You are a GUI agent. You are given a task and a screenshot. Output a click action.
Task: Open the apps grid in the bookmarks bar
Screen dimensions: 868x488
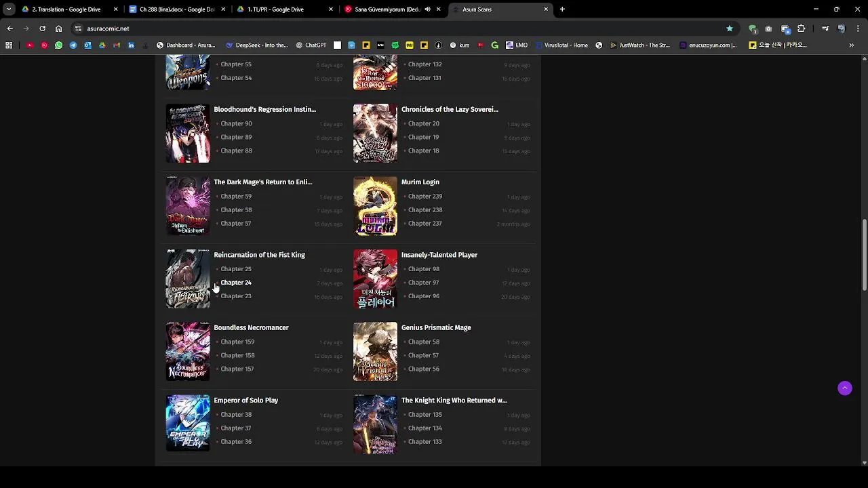click(9, 45)
